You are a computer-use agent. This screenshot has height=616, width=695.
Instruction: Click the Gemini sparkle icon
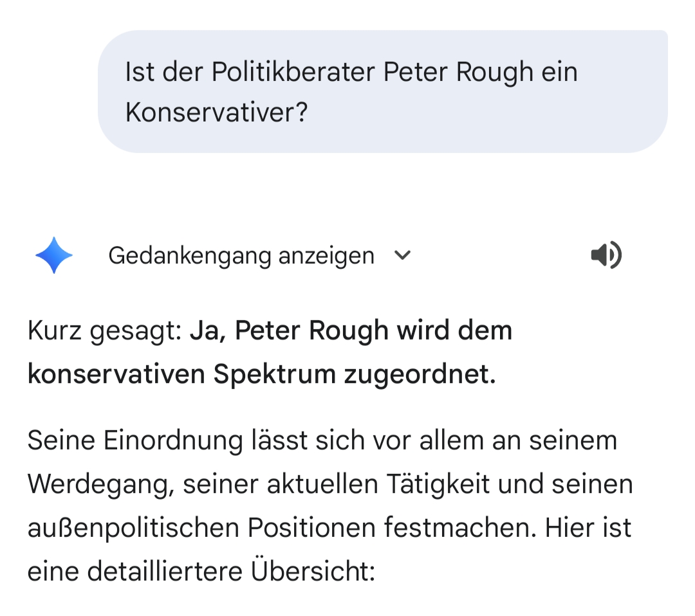click(x=54, y=255)
